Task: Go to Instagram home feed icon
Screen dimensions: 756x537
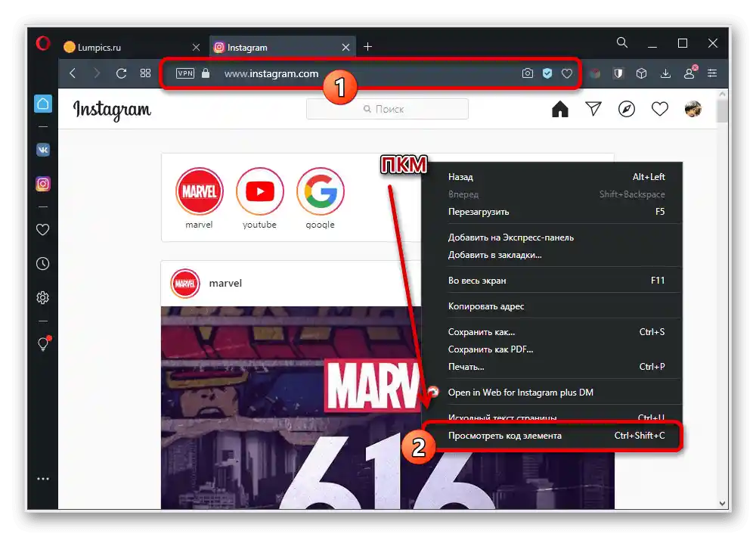Action: click(x=559, y=109)
